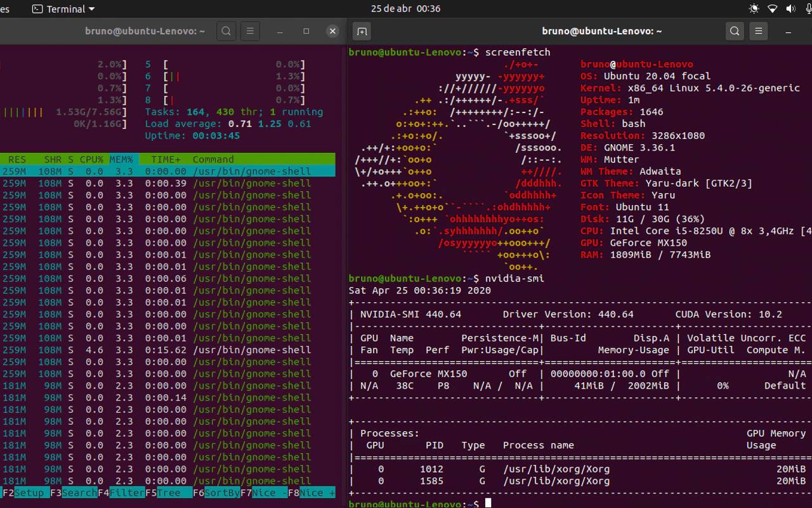Click the Uptime 00:03:45 value
The image size is (812, 508).
pyautogui.click(x=216, y=136)
